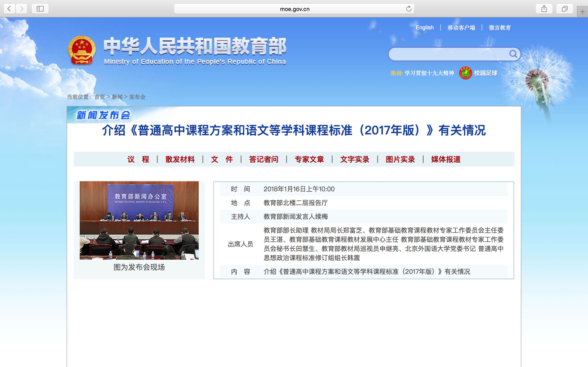Click the 校园足球 badge icon

[465, 73]
